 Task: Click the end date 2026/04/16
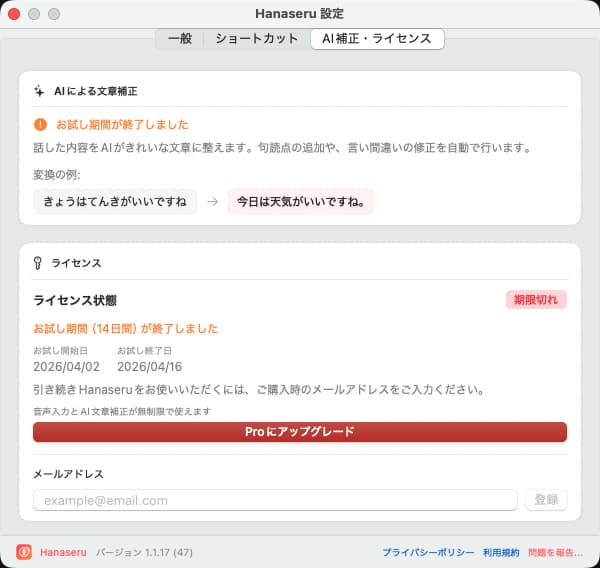pos(150,367)
